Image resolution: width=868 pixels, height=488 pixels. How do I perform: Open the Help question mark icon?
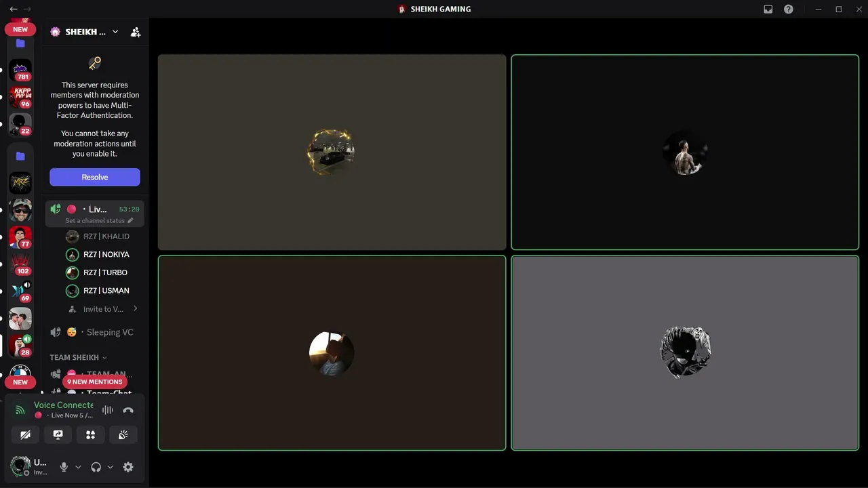[789, 9]
